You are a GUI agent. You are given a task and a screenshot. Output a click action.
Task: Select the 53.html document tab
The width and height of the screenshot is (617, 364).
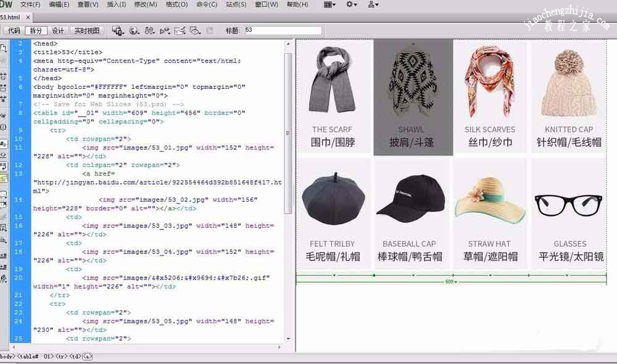(11, 17)
